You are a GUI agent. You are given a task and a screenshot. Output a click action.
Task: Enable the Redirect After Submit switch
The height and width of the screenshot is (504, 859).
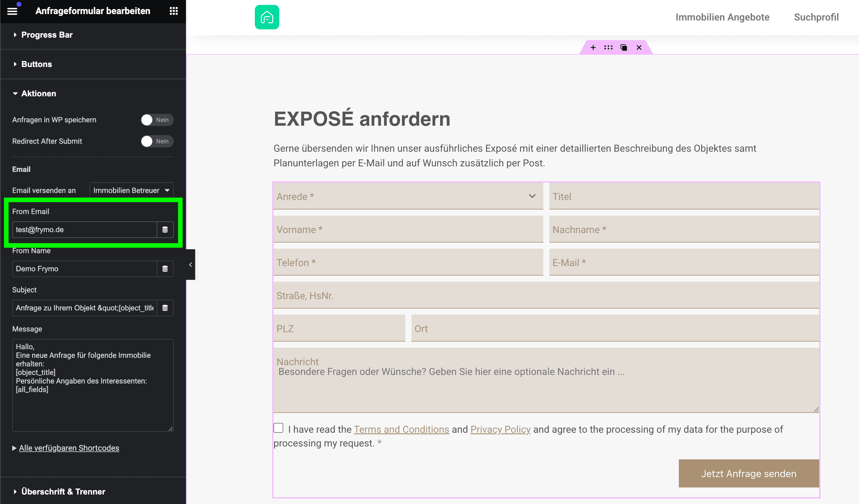[x=157, y=141]
